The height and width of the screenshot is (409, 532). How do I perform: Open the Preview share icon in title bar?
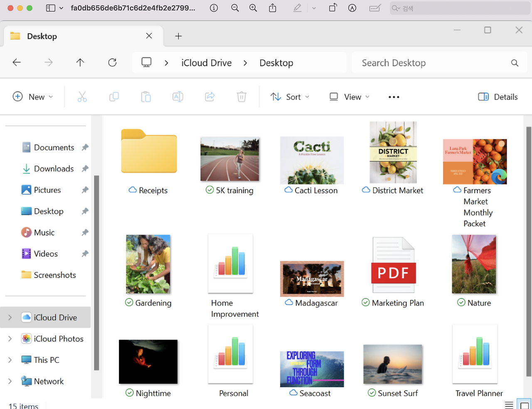(273, 8)
